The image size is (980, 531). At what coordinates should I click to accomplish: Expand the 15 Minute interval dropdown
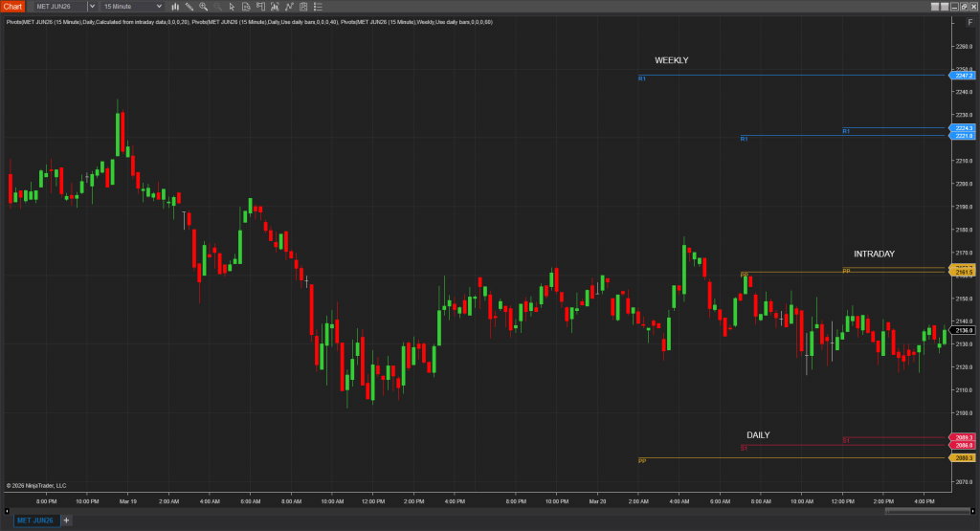(159, 7)
